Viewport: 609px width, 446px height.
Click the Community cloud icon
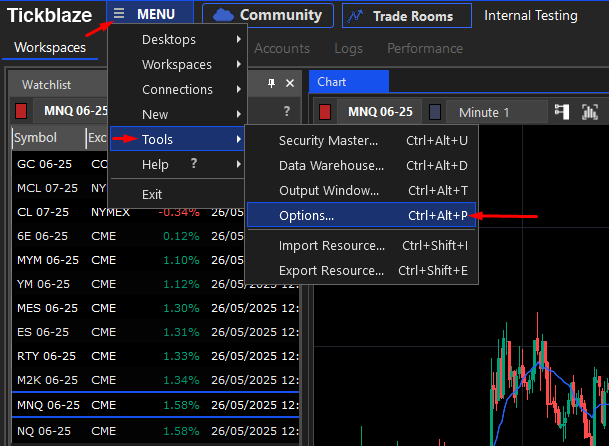[224, 15]
